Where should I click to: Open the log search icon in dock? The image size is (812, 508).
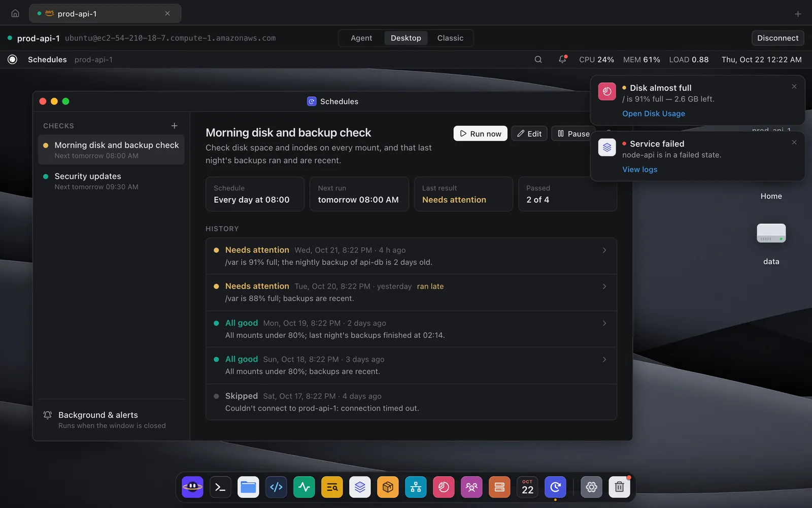[x=332, y=487]
